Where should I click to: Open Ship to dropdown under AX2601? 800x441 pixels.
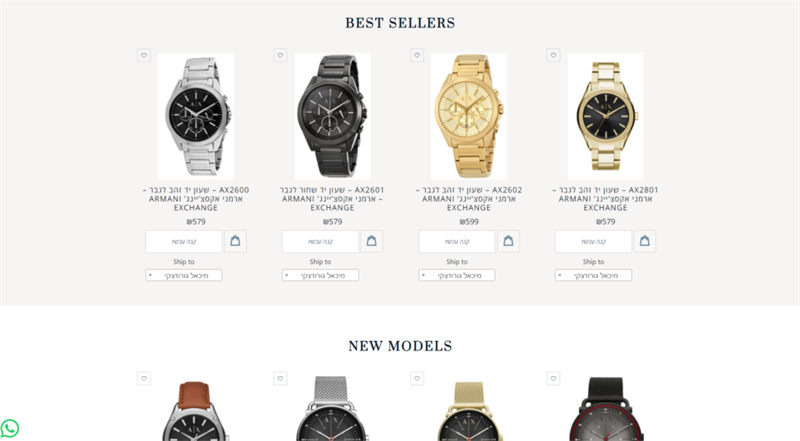[x=320, y=275]
